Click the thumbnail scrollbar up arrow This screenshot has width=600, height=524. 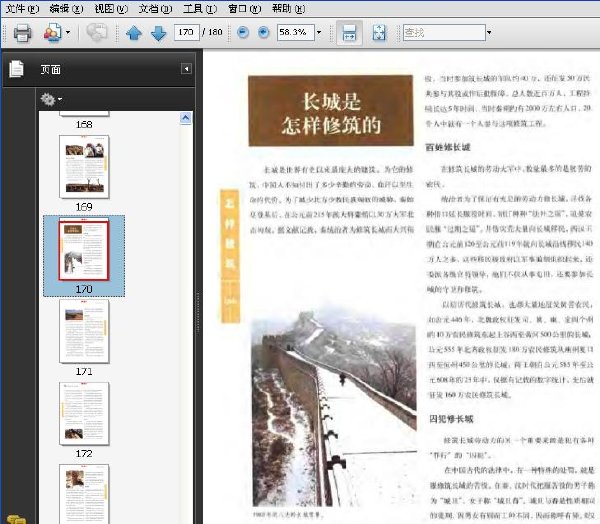point(186,118)
